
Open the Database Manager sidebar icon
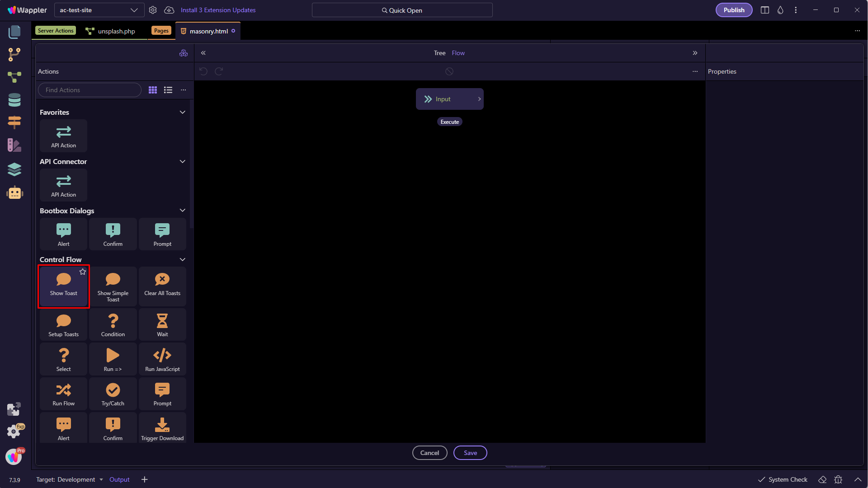click(x=14, y=100)
